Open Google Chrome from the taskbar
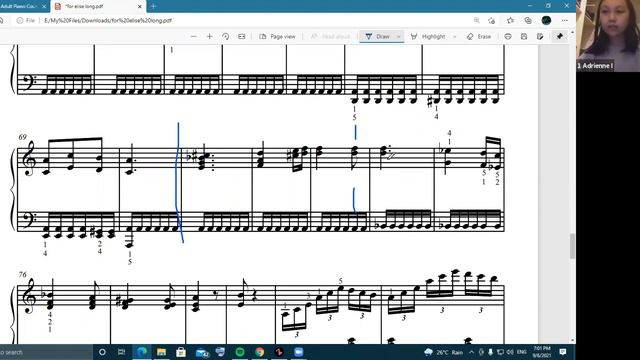Image resolution: width=640 pixels, height=360 pixels. click(260, 352)
